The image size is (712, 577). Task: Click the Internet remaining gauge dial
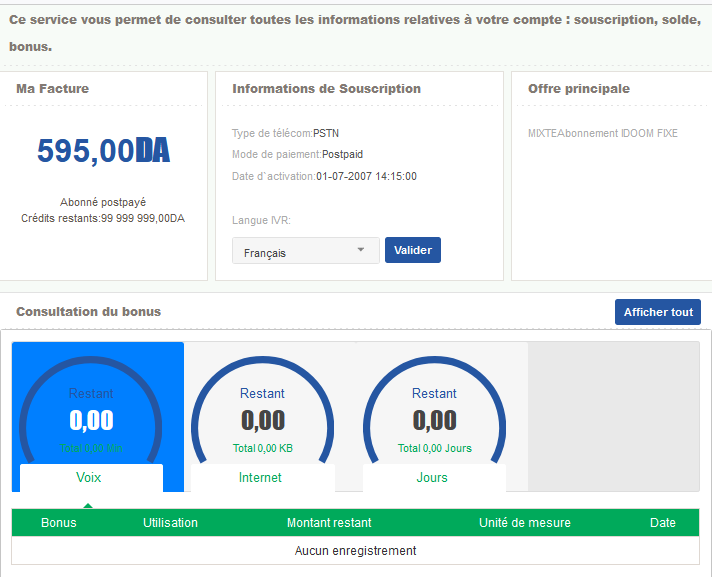click(x=262, y=410)
